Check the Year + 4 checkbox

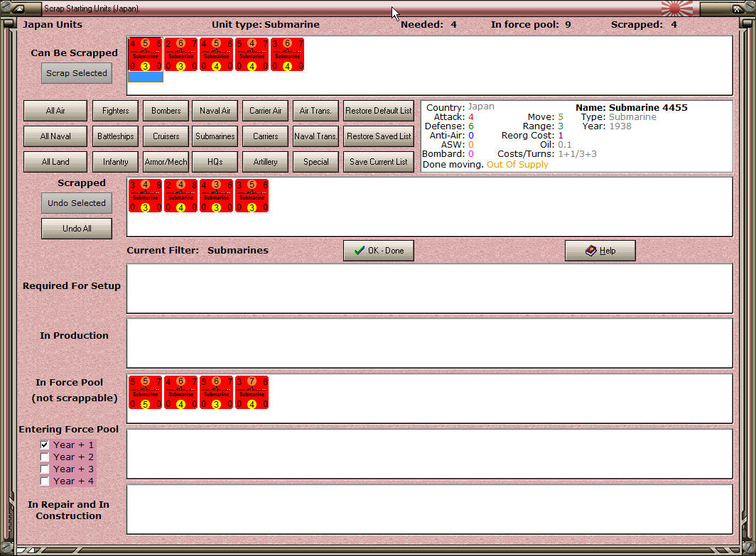(x=44, y=481)
